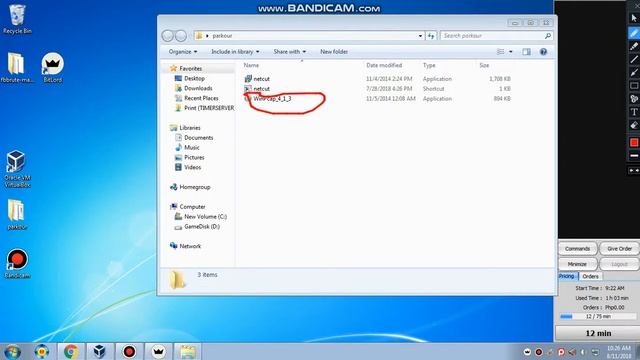This screenshot has width=640, height=360.
Task: Click the Commands button in timer panel
Action: pyautogui.click(x=578, y=249)
